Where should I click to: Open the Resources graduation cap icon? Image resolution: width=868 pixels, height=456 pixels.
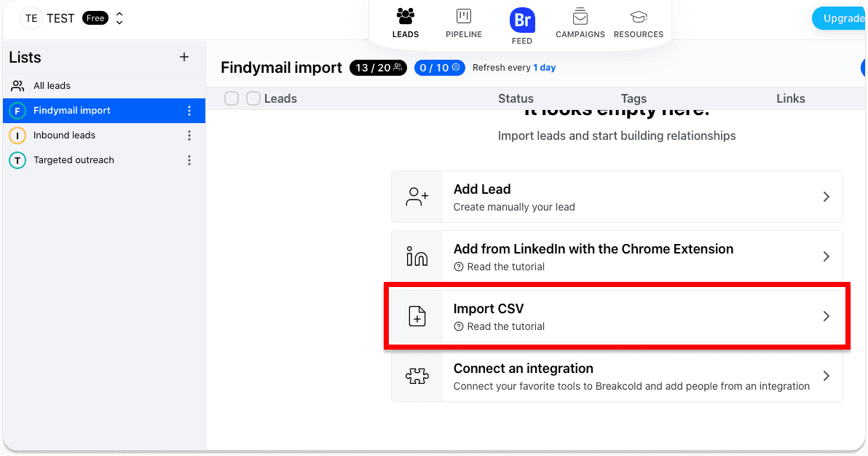click(639, 17)
